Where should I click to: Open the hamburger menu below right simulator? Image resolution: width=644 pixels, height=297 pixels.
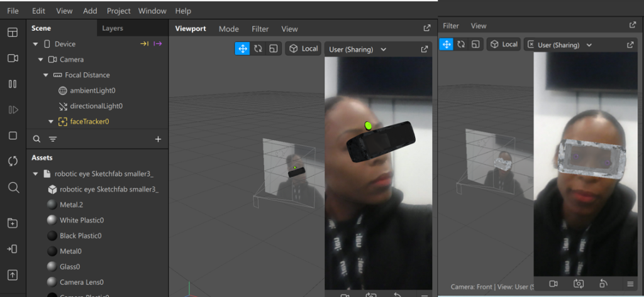tap(630, 283)
